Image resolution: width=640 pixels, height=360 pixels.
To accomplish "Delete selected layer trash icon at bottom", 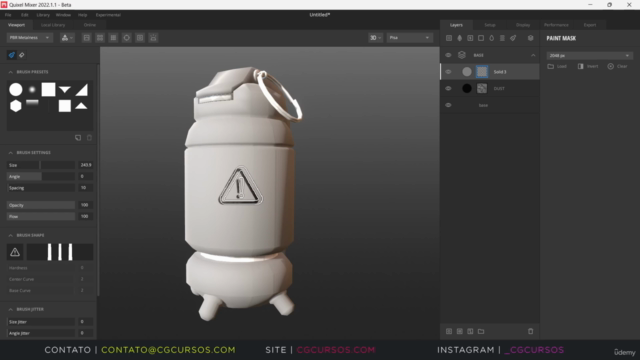I will click(531, 331).
